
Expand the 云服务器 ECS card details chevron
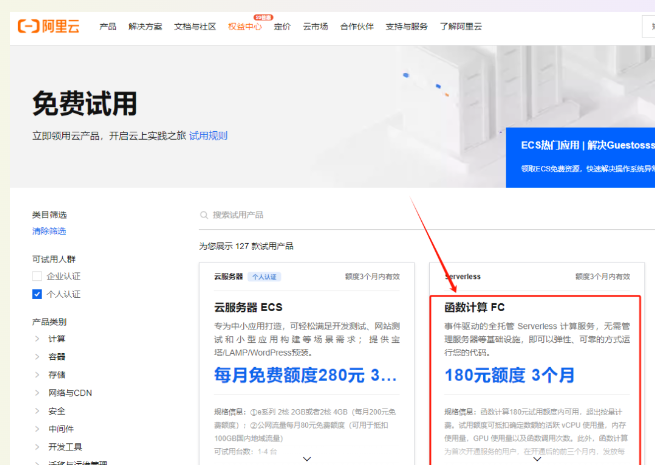(x=307, y=459)
